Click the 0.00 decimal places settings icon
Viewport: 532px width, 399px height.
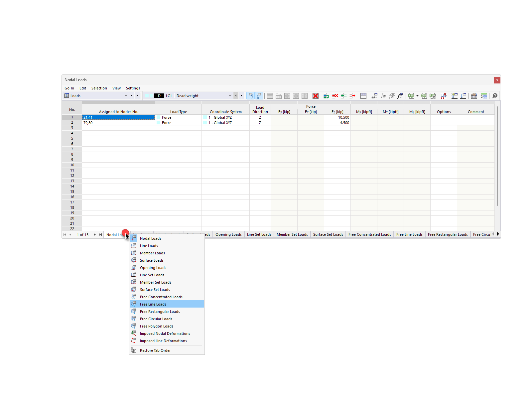pyautogui.click(x=484, y=96)
